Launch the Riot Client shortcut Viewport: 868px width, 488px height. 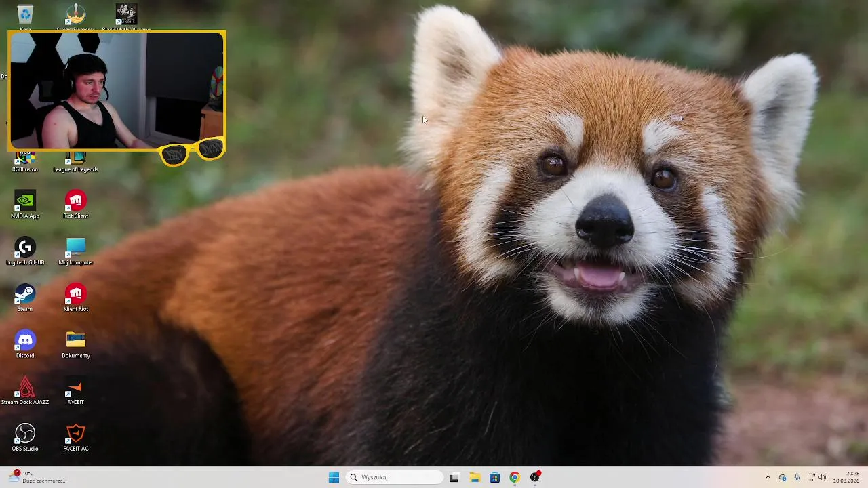pyautogui.click(x=75, y=205)
